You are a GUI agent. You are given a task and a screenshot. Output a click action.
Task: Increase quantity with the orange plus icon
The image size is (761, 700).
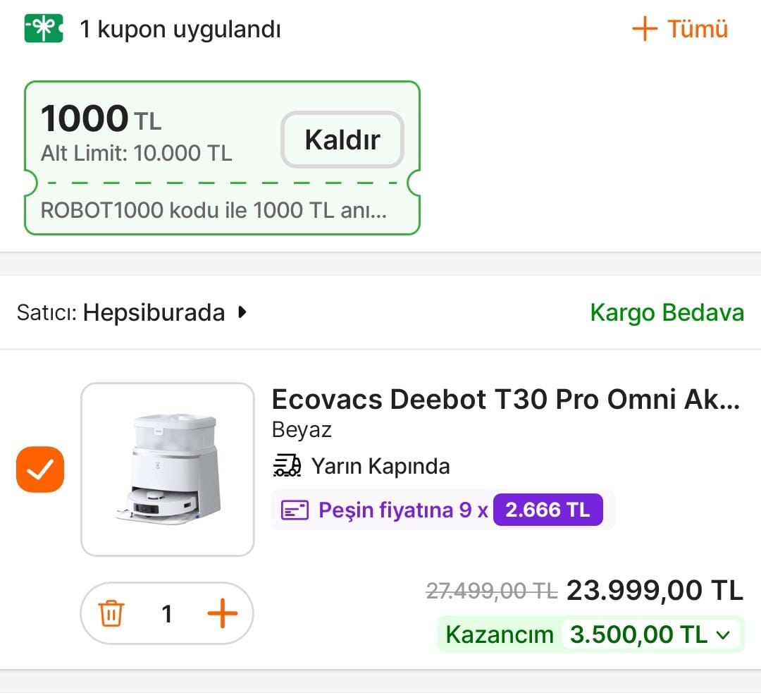[x=222, y=613]
